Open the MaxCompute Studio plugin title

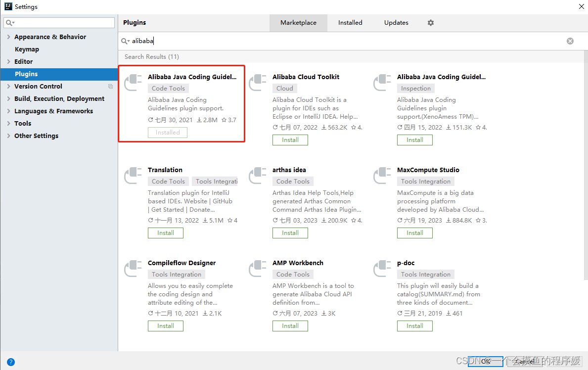[428, 170]
